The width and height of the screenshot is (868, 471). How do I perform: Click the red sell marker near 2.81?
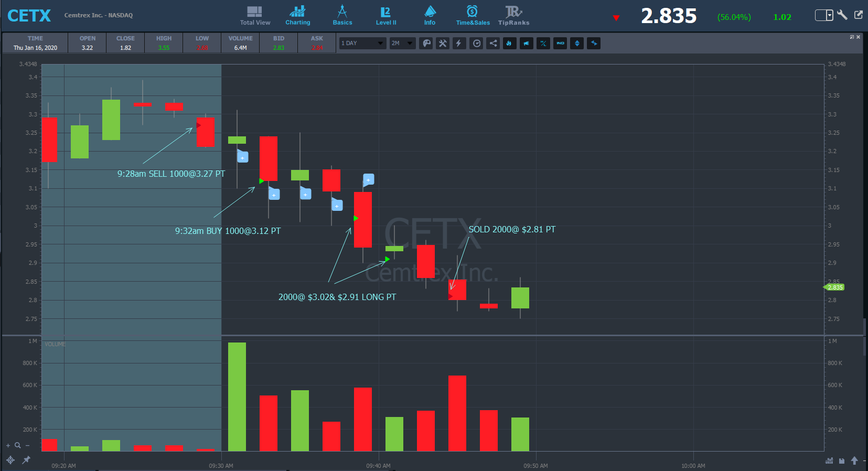[x=451, y=296]
